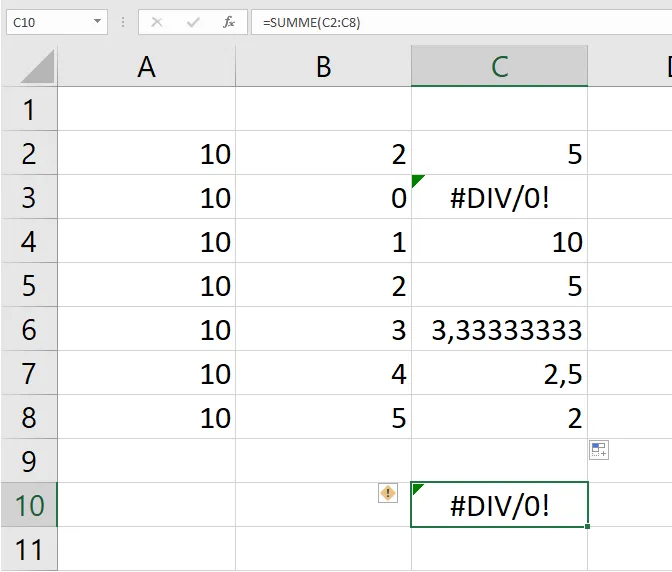Select cell C6 containing 3,33333333

(x=499, y=330)
